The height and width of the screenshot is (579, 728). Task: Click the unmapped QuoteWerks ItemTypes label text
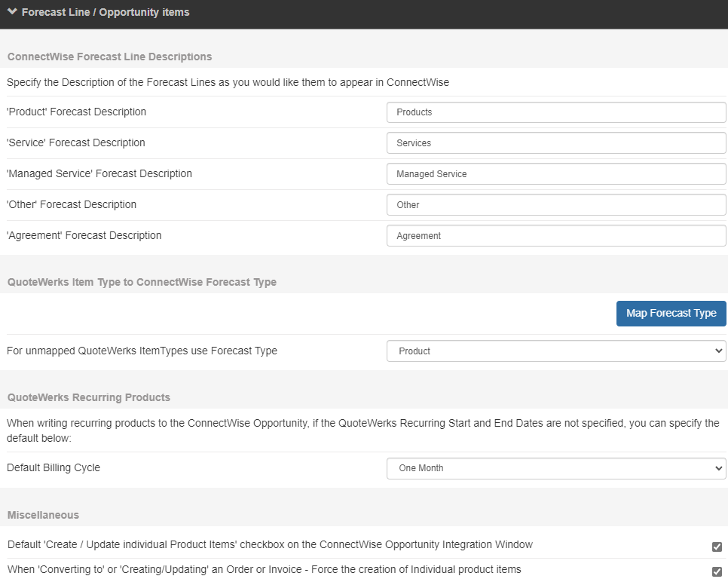pyautogui.click(x=142, y=351)
